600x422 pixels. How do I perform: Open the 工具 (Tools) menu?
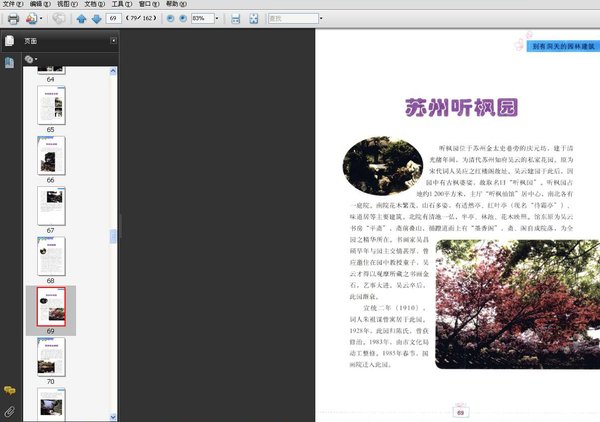[x=122, y=4]
